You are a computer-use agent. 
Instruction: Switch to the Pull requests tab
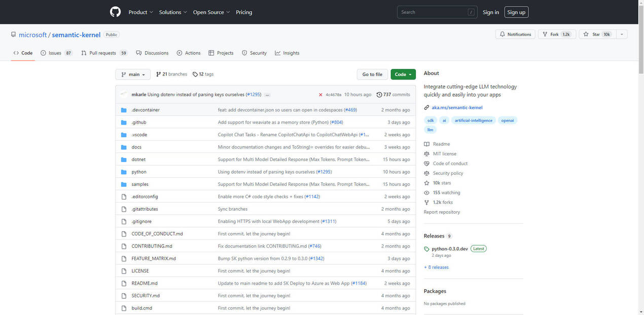[104, 53]
